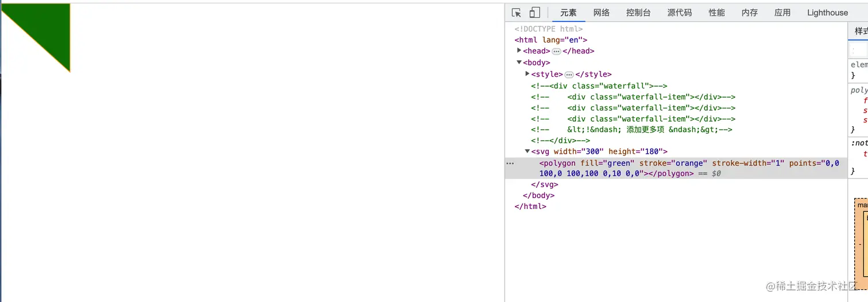Switch to the 元素 tab

568,13
